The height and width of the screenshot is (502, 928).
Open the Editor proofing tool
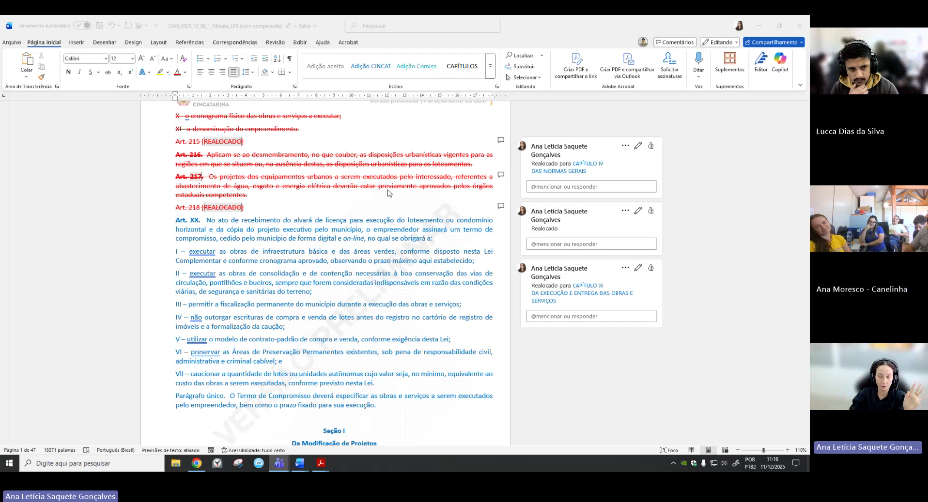[761, 60]
